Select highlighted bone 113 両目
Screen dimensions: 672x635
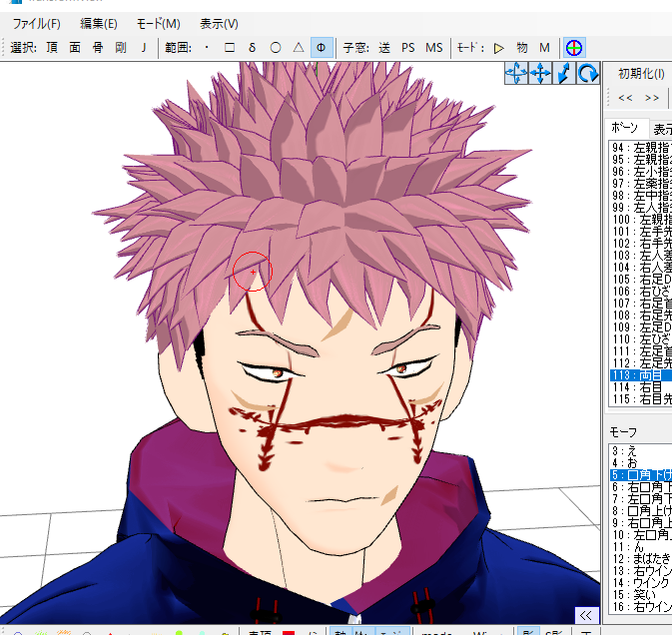pos(641,375)
